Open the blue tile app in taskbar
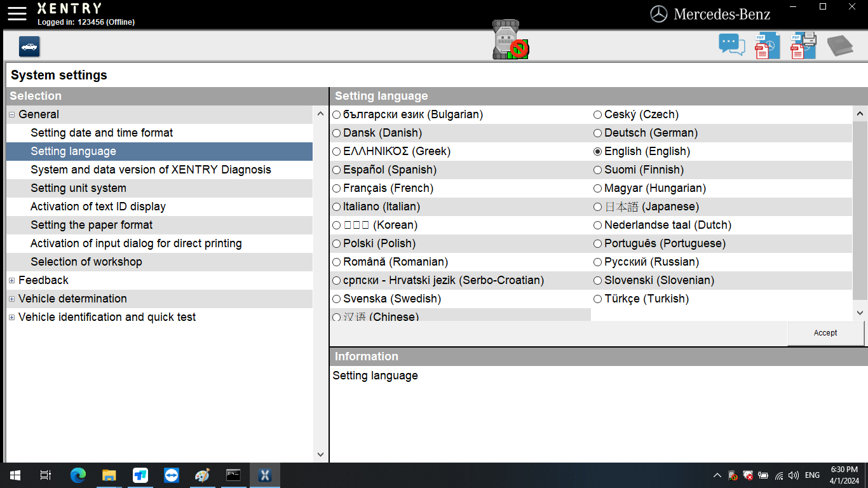The image size is (868, 488). click(x=140, y=475)
